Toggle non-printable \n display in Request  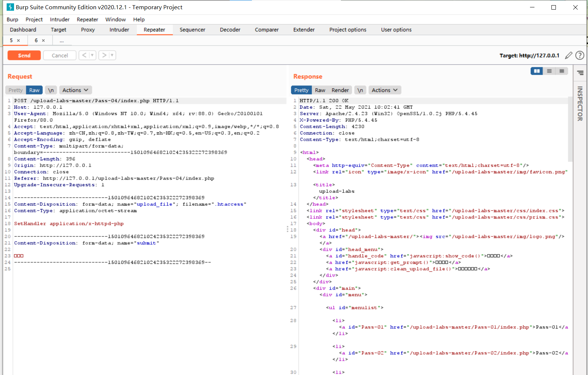[51, 90]
